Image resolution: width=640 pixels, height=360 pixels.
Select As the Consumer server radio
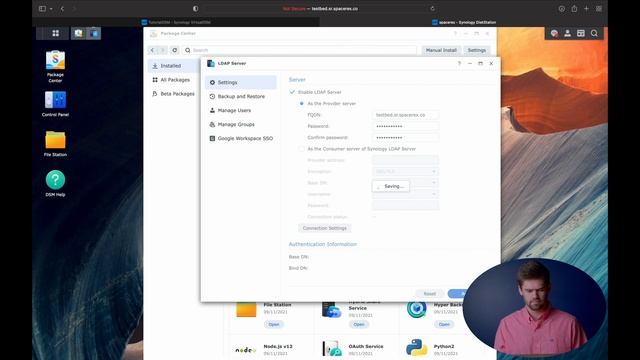[x=302, y=149]
